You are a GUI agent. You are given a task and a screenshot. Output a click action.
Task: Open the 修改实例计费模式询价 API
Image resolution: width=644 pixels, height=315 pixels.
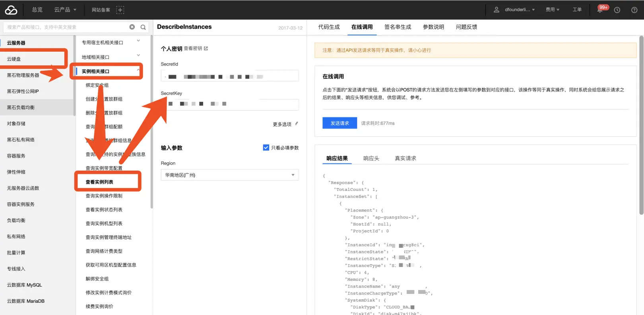pyautogui.click(x=109, y=293)
